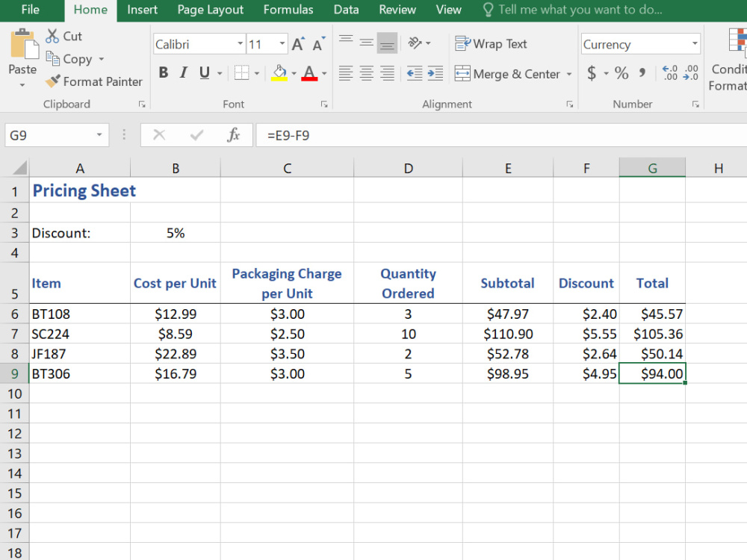This screenshot has height=560, width=747.
Task: Switch to the Formulas tab
Action: coord(288,10)
